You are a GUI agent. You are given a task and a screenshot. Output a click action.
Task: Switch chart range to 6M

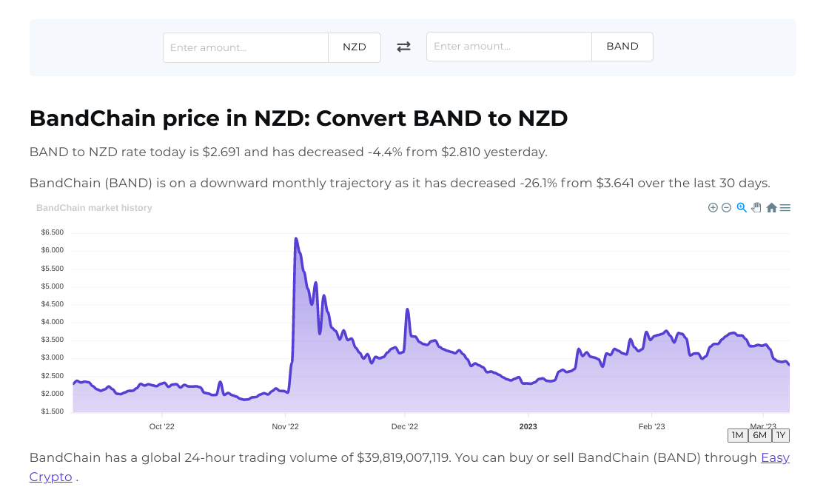tap(760, 435)
